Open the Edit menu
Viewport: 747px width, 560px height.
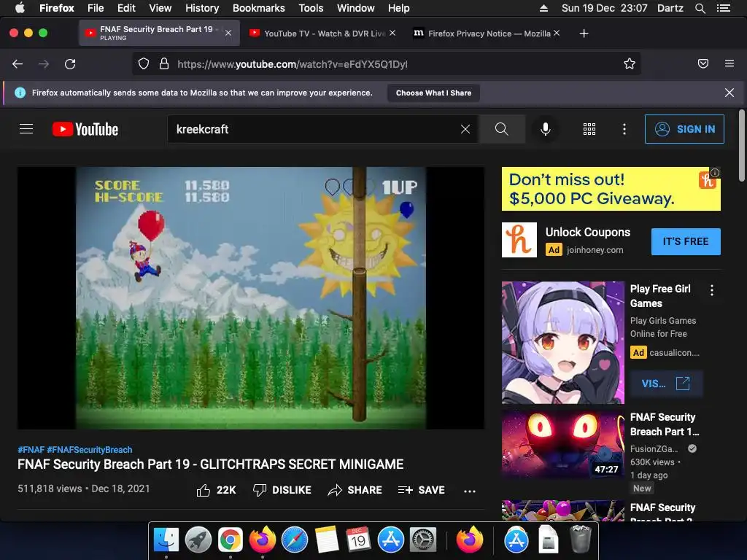[126, 8]
